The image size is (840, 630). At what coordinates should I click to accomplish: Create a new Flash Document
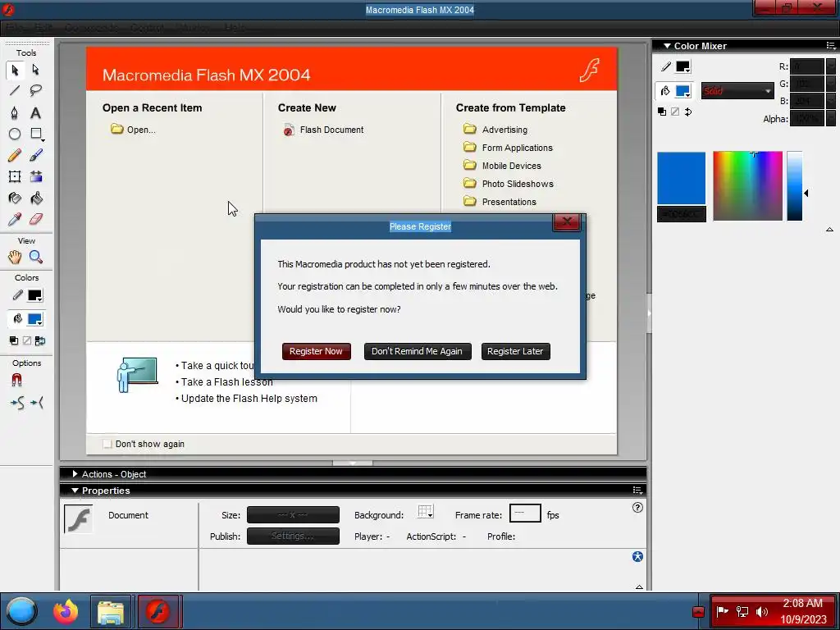pos(323,130)
